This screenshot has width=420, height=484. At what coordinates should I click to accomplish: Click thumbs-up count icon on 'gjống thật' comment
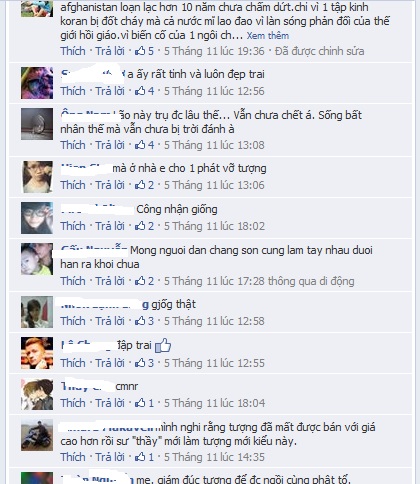140,321
